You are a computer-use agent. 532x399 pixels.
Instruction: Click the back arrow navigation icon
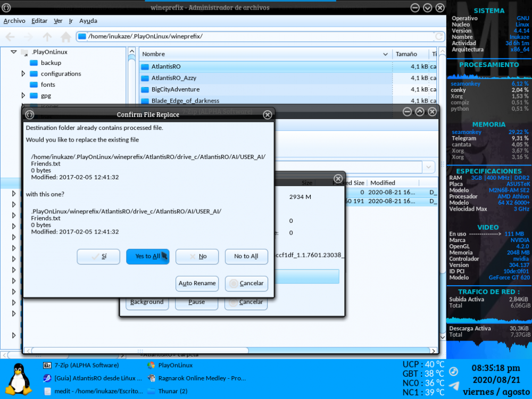pos(10,37)
